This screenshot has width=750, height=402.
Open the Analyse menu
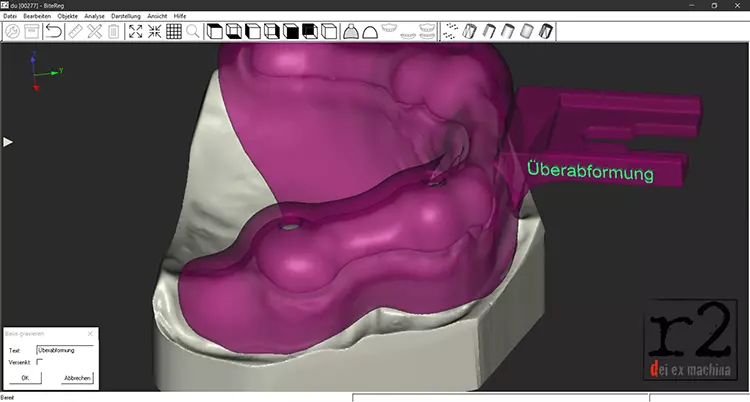[x=96, y=17]
